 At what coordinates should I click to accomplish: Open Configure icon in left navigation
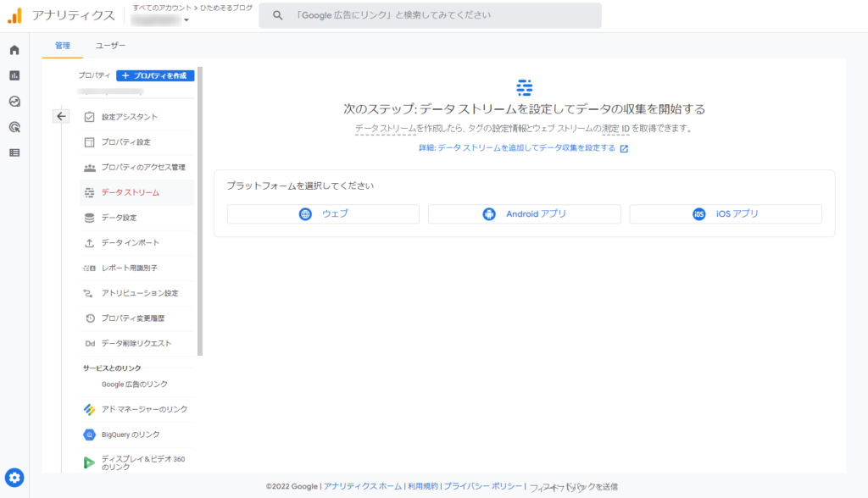click(x=14, y=152)
